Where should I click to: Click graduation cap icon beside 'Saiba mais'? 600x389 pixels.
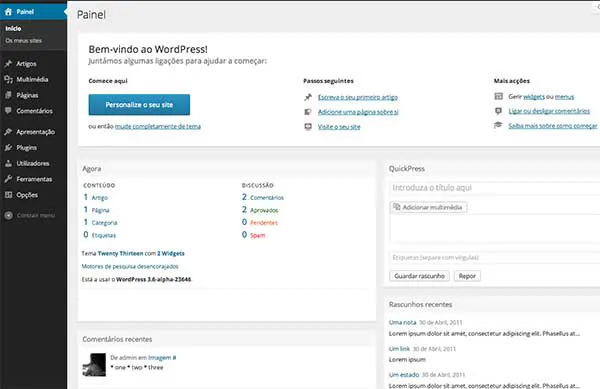point(498,125)
